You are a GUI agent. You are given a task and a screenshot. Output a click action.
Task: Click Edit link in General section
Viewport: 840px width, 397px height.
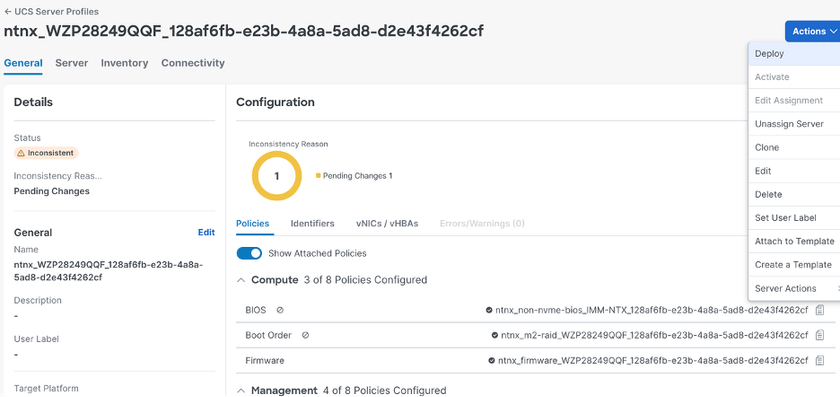pos(206,233)
